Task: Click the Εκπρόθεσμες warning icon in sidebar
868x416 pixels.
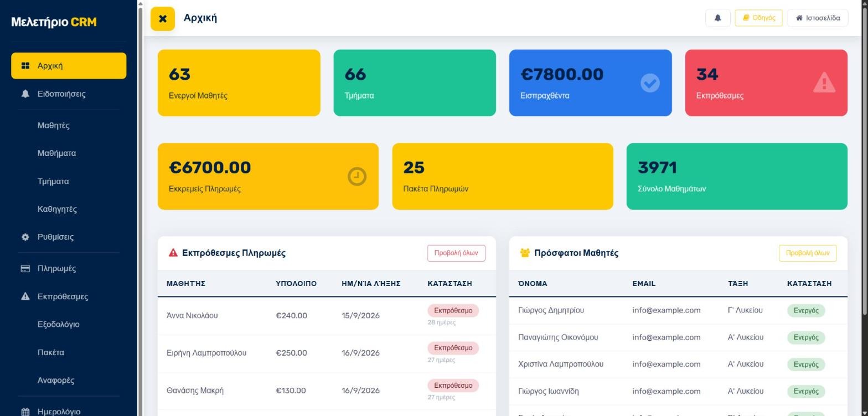Action: point(25,297)
